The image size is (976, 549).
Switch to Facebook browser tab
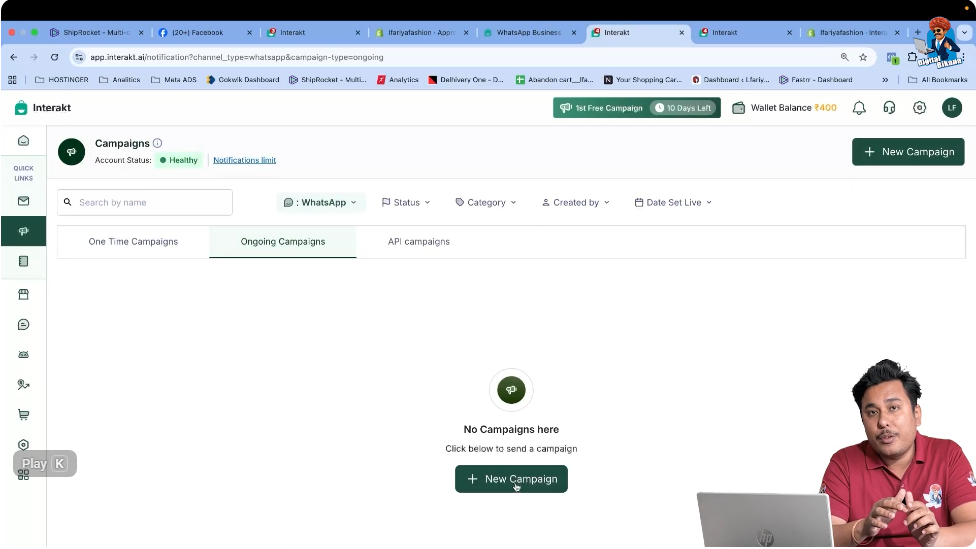click(x=204, y=32)
